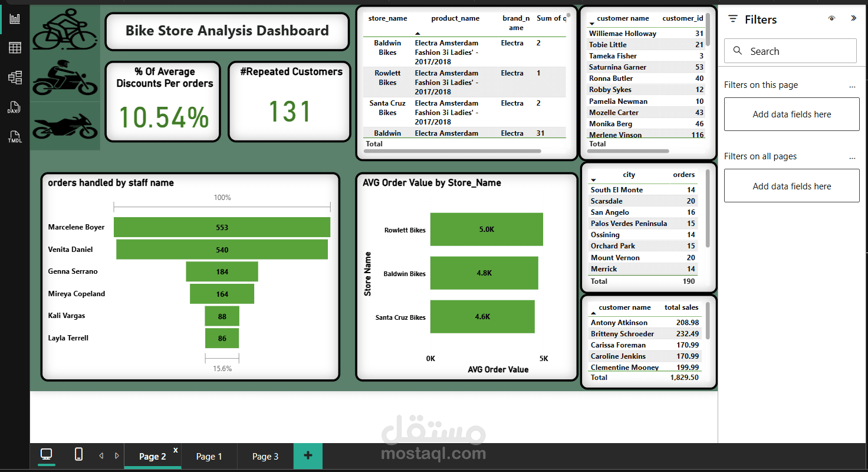
Task: Switch to desktop layout view
Action: pyautogui.click(x=46, y=455)
